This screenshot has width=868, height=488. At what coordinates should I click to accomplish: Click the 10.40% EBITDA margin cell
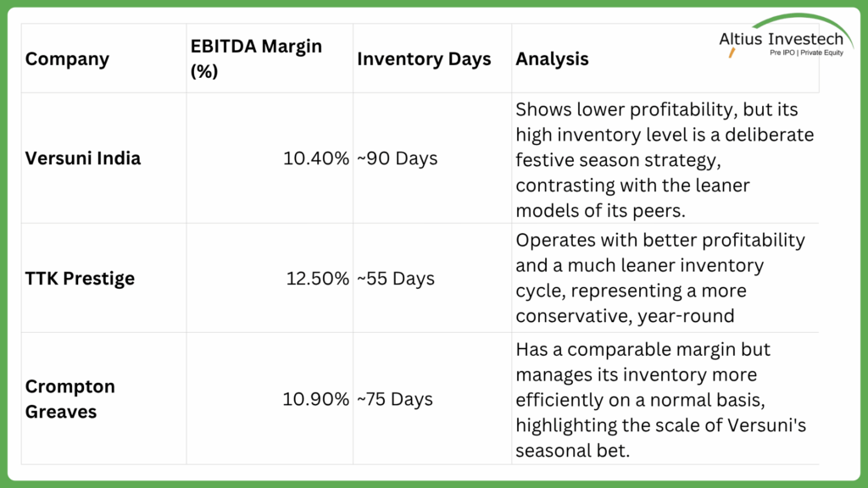point(315,158)
